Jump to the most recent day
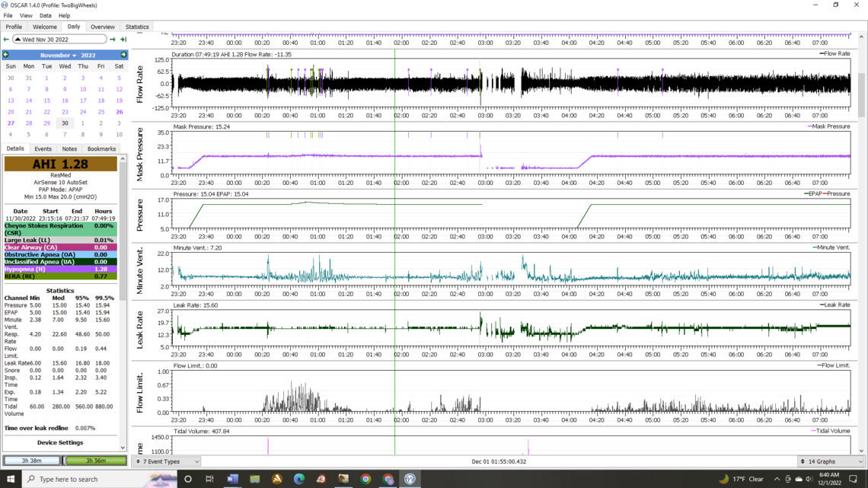 [x=123, y=40]
